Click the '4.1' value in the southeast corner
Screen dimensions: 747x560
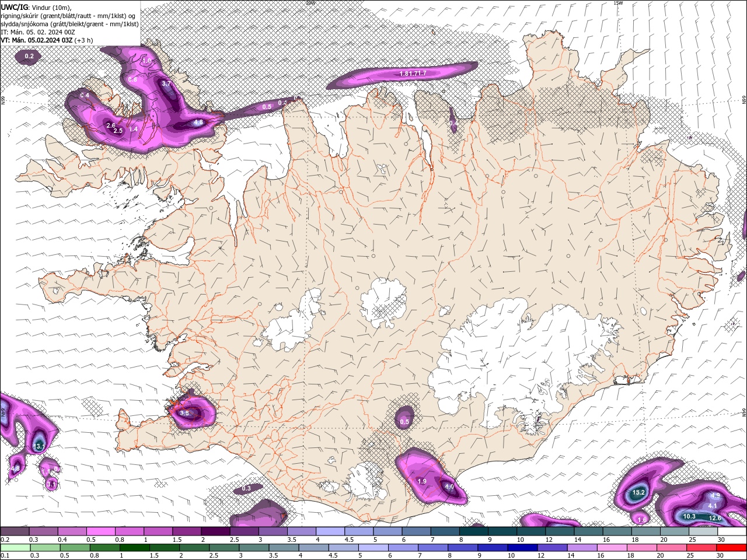point(713,506)
